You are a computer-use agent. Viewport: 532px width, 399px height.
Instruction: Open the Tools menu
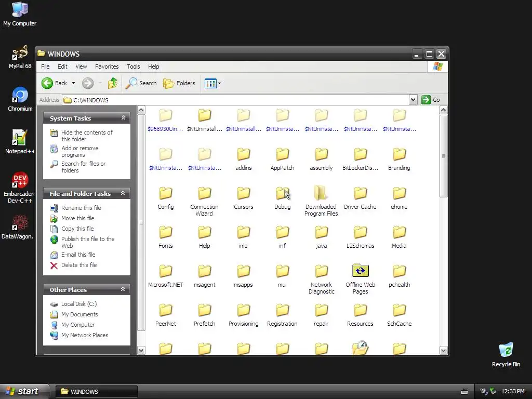134,66
